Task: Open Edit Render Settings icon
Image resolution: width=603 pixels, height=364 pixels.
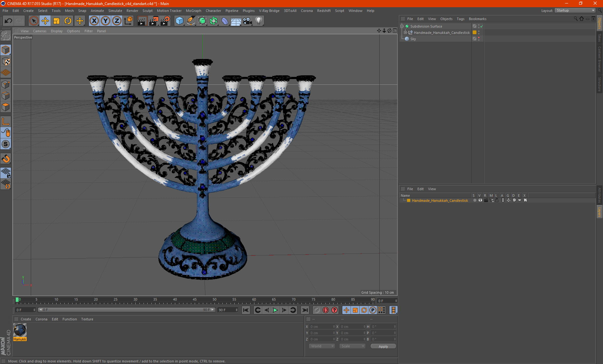Action: pyautogui.click(x=165, y=21)
